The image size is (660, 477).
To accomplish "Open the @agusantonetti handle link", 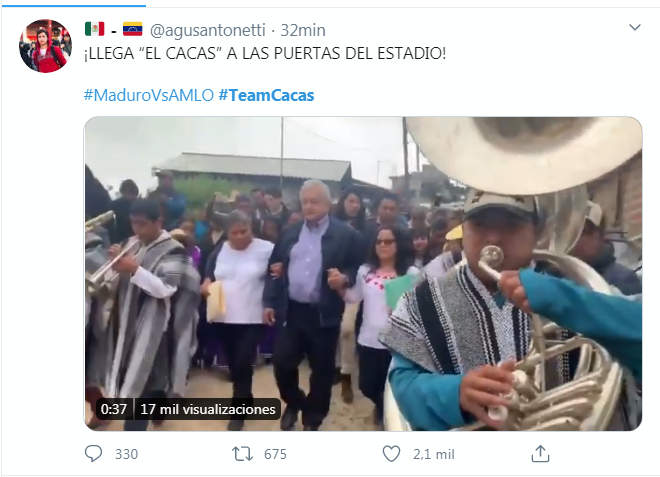I will point(208,30).
